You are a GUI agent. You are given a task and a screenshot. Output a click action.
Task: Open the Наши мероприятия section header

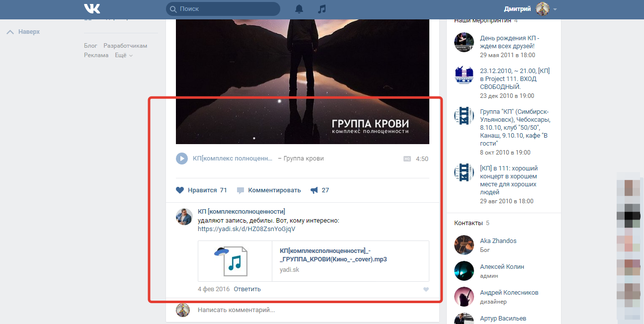click(483, 20)
